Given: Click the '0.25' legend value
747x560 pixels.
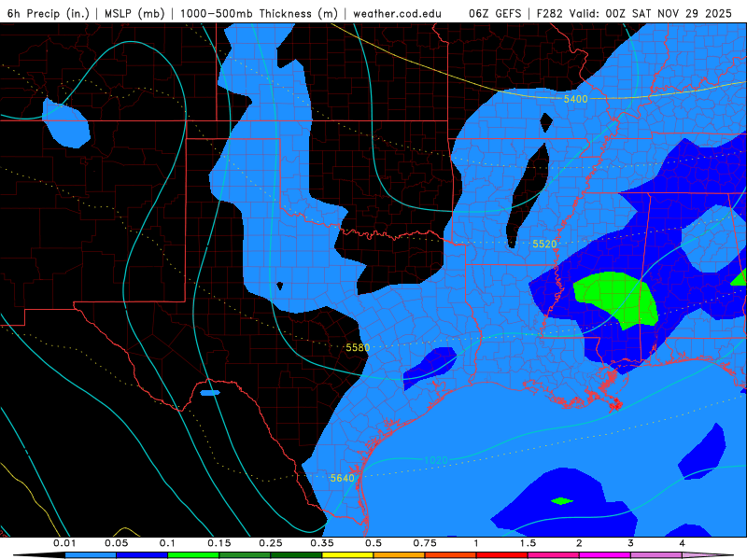Looking at the screenshot, I should pos(271,543).
